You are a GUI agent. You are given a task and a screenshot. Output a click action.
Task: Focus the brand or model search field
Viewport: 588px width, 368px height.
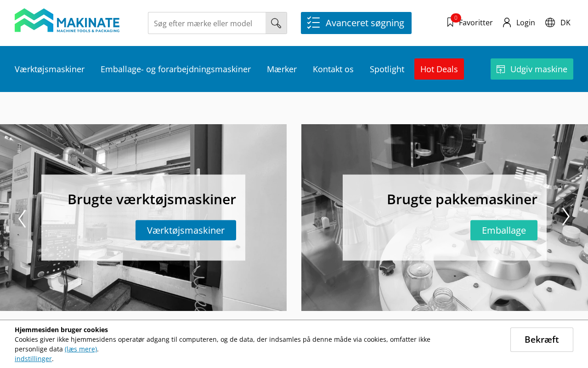(x=207, y=23)
